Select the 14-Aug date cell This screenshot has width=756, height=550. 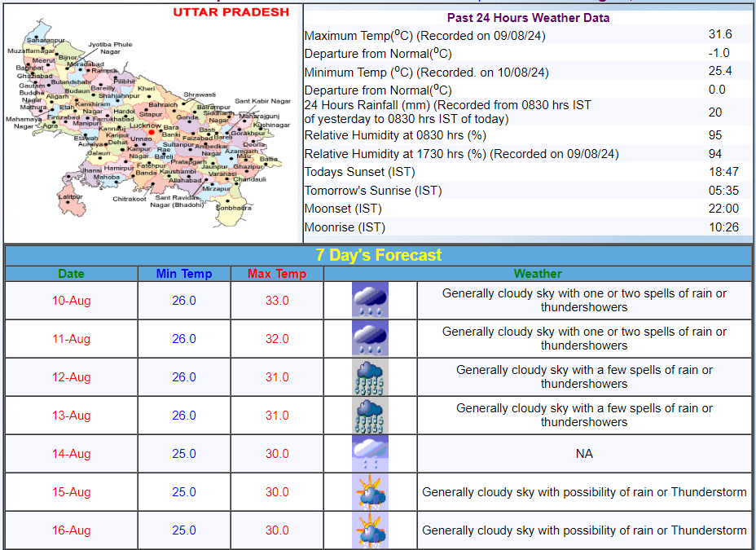[x=71, y=453]
